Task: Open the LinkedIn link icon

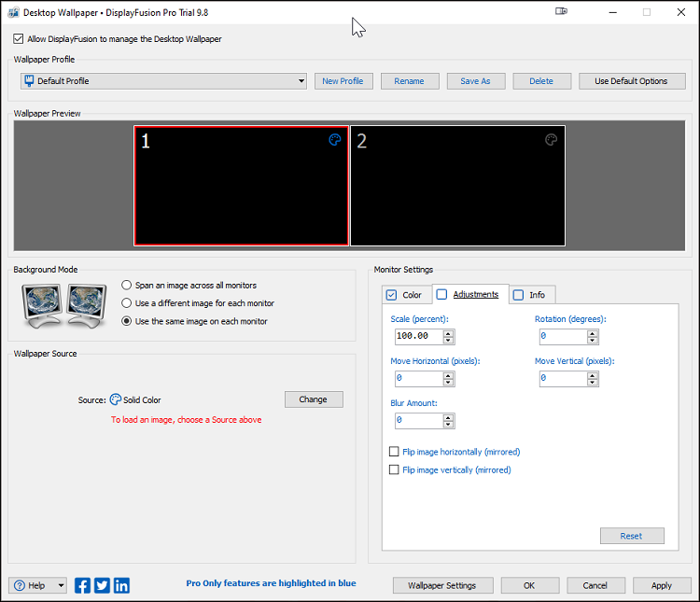Action: (x=121, y=585)
